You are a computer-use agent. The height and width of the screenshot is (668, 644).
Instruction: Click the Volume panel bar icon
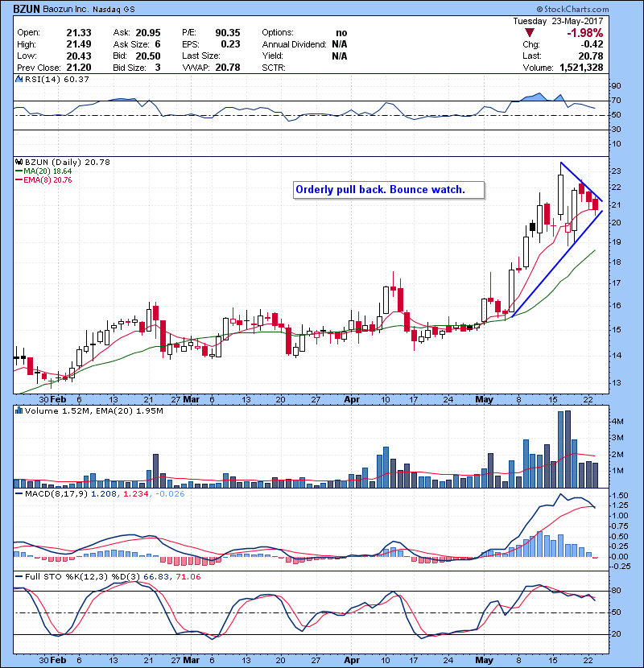click(x=19, y=411)
